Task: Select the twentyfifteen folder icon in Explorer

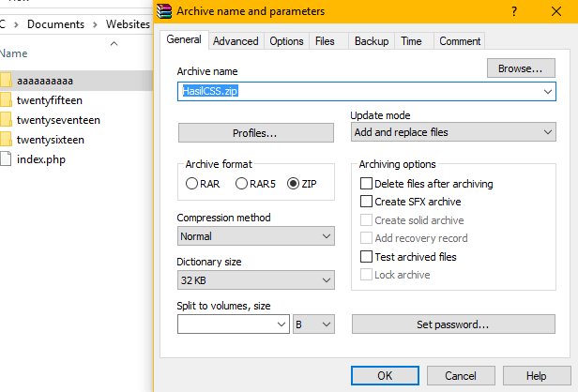Action: (6, 99)
